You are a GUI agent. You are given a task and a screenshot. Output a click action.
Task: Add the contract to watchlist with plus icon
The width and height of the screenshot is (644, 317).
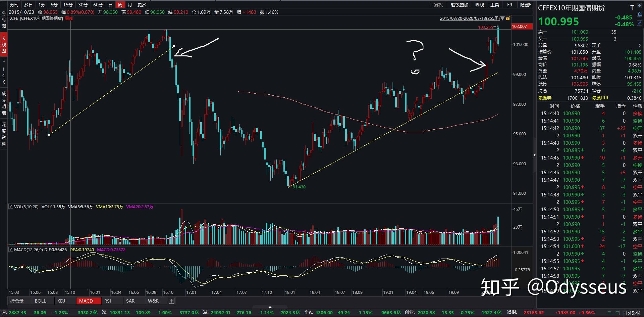click(639, 6)
